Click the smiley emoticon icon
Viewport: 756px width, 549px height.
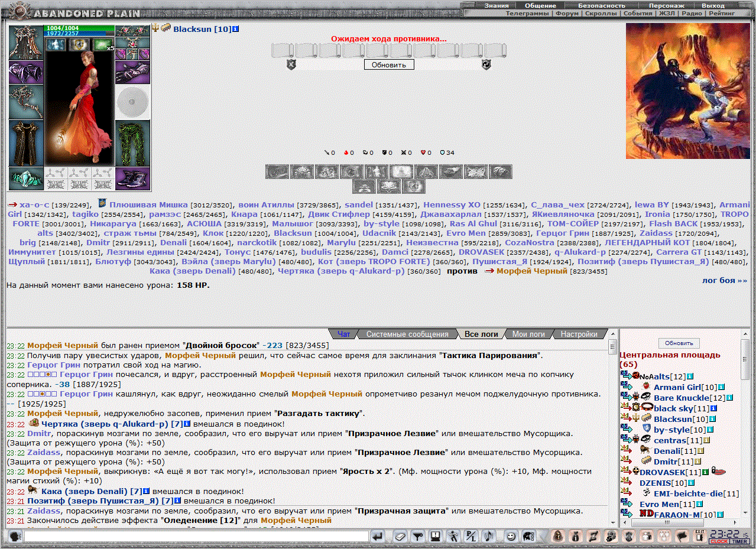point(511,537)
